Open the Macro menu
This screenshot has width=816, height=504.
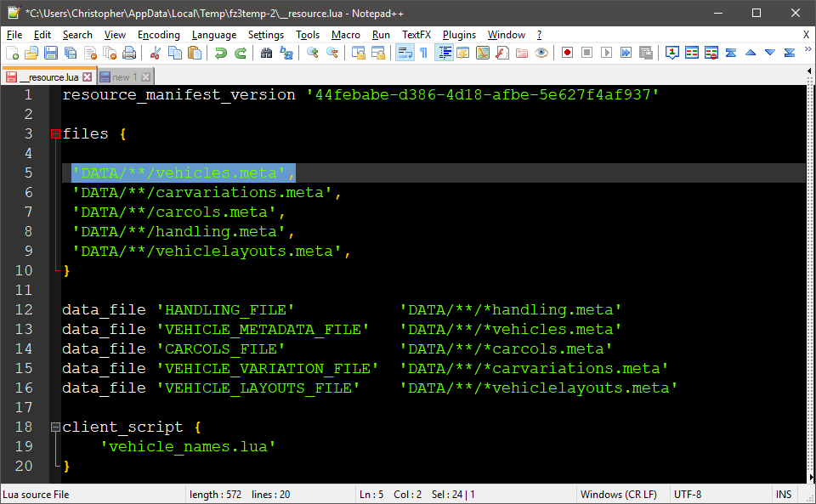346,35
